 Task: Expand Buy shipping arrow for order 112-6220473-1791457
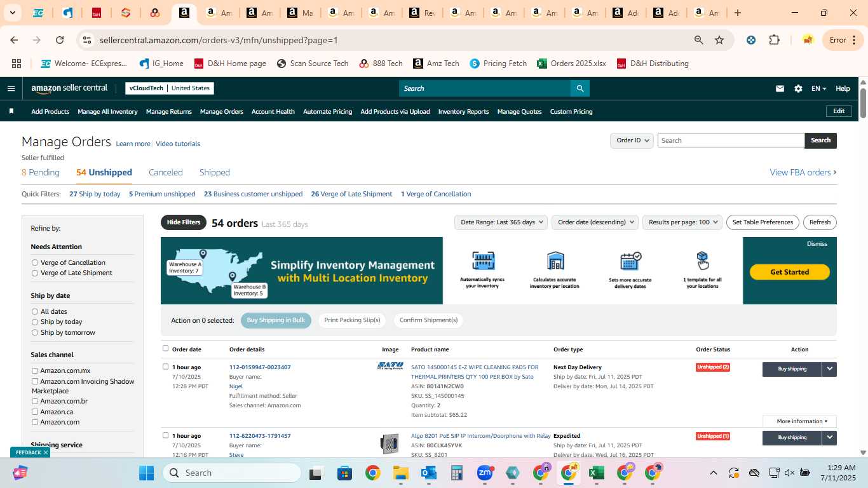tap(829, 438)
